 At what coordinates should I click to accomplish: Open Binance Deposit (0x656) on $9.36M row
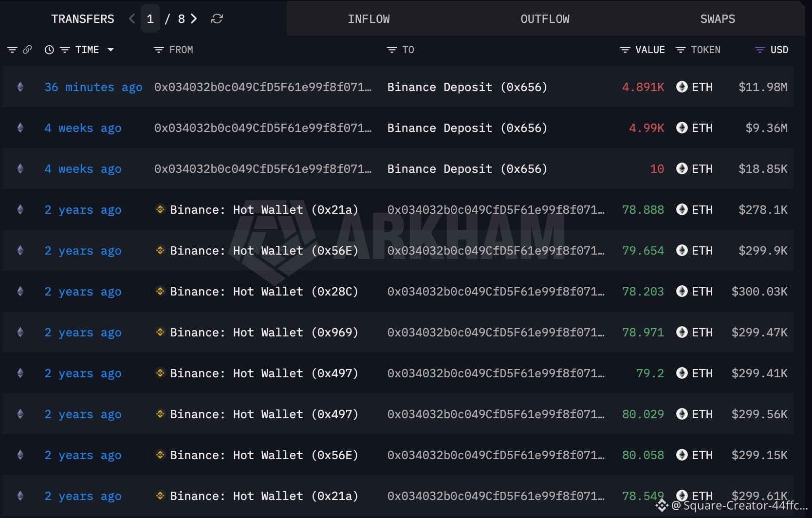click(x=467, y=128)
